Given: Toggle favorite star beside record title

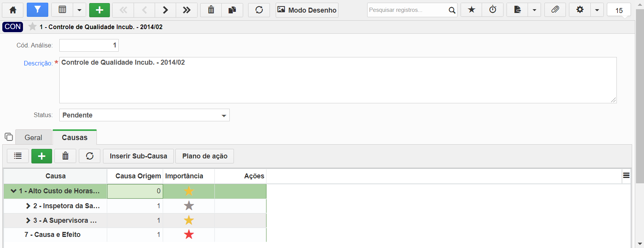Looking at the screenshot, I should point(33,26).
